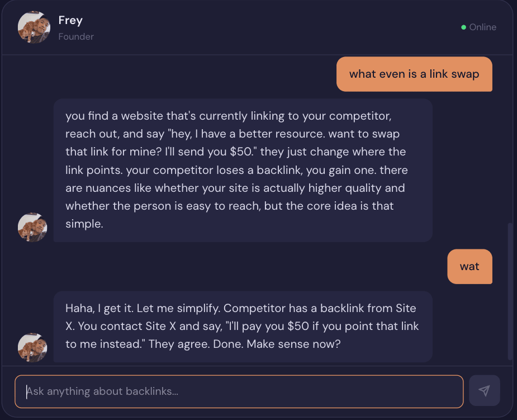Click the avatar beside the "Haha, I get it" reply
The height and width of the screenshot is (420, 517).
32,347
